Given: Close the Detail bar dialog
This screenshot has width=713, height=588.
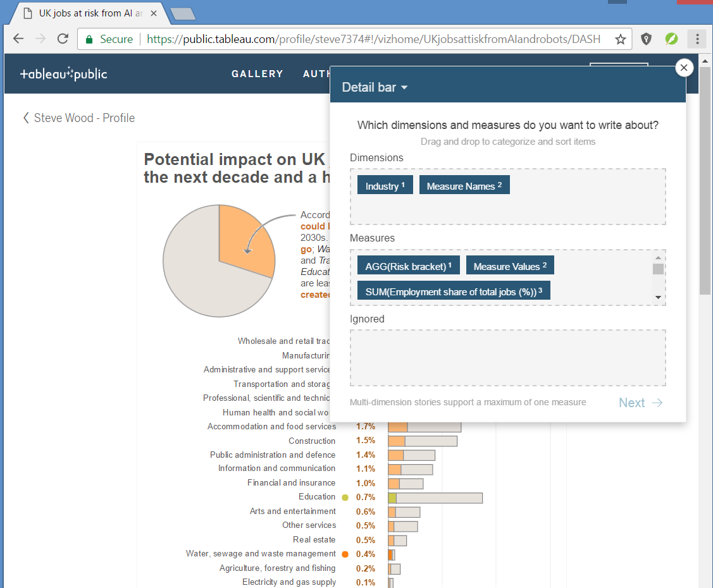Looking at the screenshot, I should pos(684,68).
